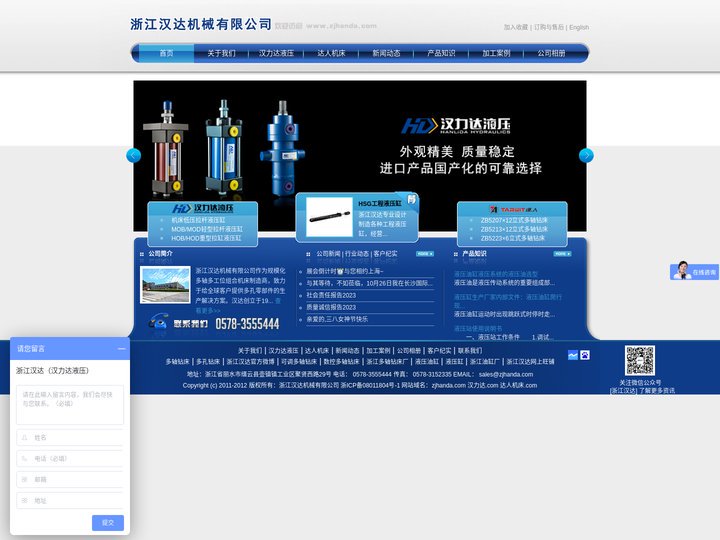Open the 质量诚信报告2023 news item

pyautogui.click(x=331, y=307)
